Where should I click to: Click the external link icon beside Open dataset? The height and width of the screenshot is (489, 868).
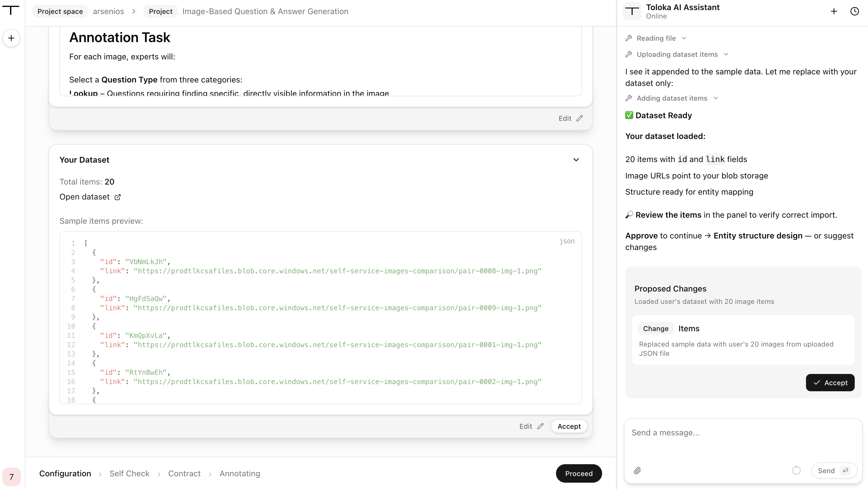[x=118, y=197]
